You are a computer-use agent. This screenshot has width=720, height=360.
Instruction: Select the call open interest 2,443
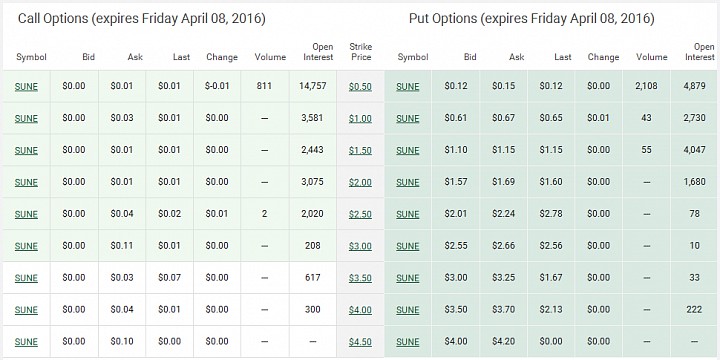pos(313,150)
